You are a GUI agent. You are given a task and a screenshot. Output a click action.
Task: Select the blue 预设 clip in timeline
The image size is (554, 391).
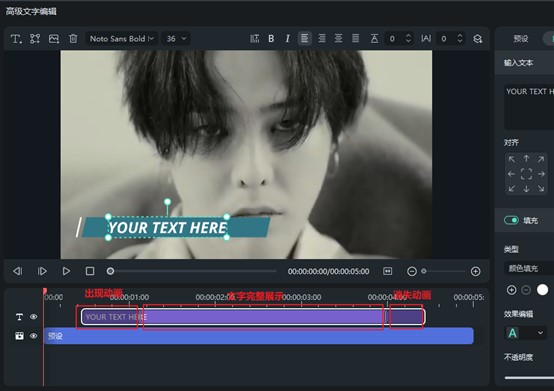[259, 336]
